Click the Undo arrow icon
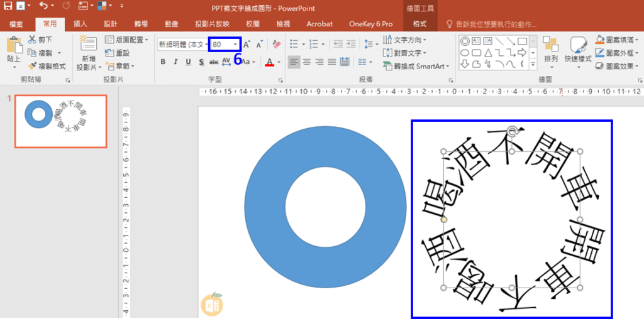 (x=43, y=6)
